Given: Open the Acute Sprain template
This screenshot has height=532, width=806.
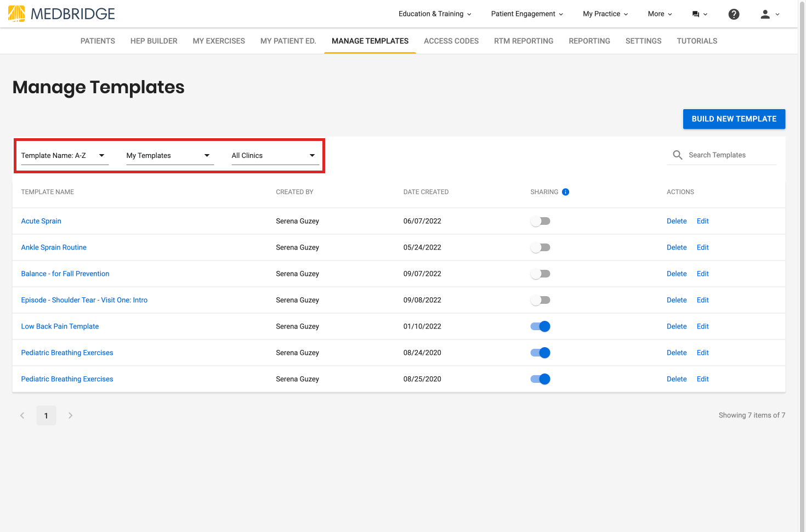Looking at the screenshot, I should [x=41, y=221].
